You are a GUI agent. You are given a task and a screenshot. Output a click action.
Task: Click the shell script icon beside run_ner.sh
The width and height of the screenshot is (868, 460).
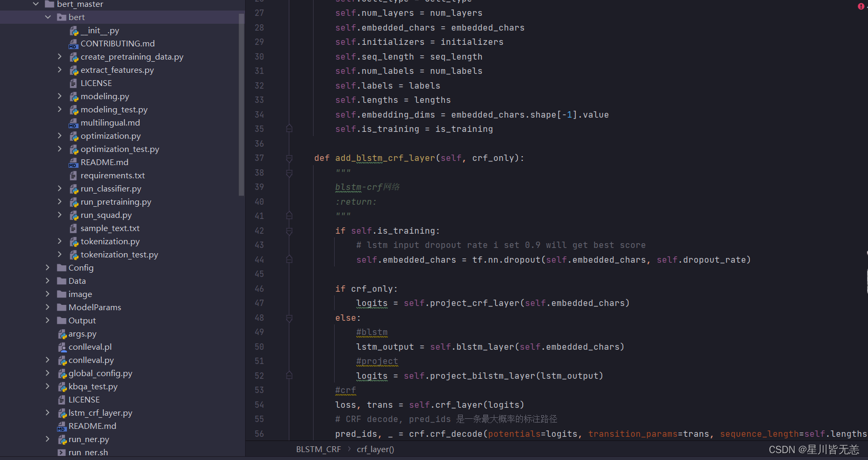[62, 453]
